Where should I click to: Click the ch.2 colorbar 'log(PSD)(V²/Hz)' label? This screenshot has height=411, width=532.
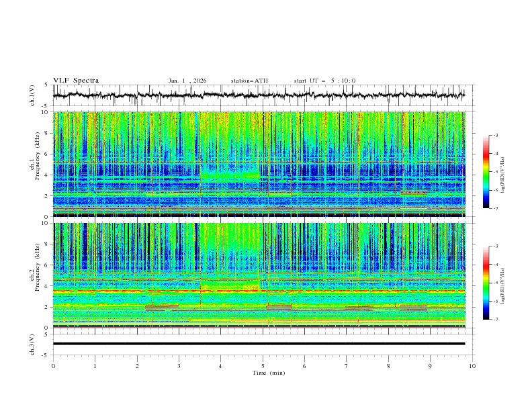click(x=502, y=285)
